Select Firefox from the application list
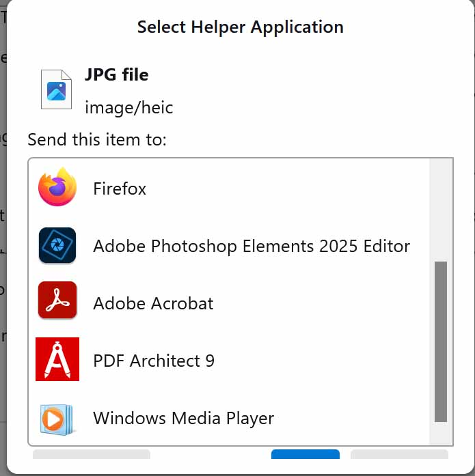The height and width of the screenshot is (476, 475). point(120,188)
